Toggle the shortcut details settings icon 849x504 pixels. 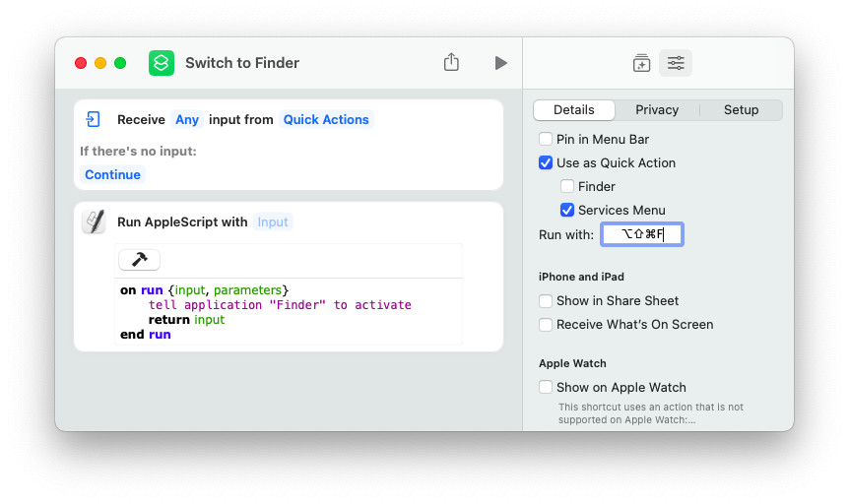click(676, 63)
